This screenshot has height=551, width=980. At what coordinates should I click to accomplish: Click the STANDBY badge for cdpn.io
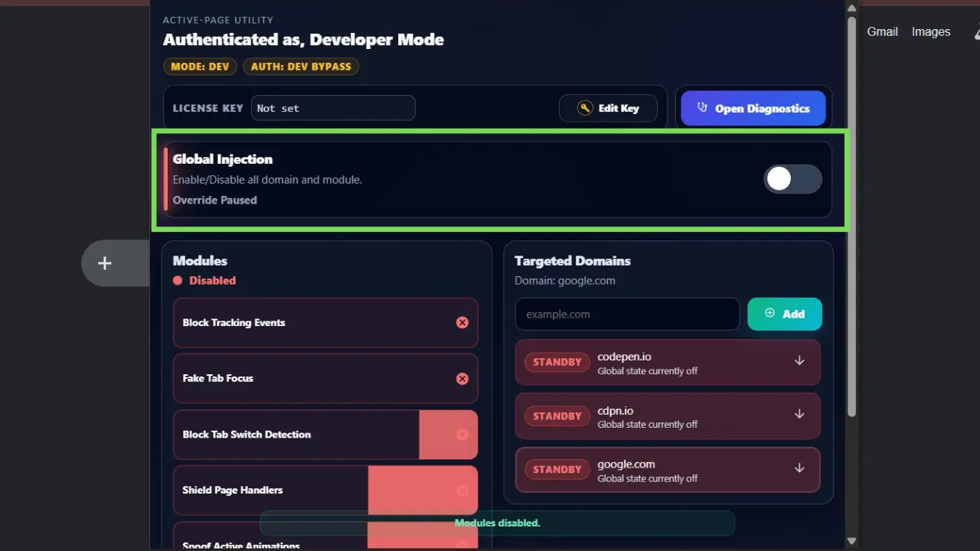coord(557,416)
